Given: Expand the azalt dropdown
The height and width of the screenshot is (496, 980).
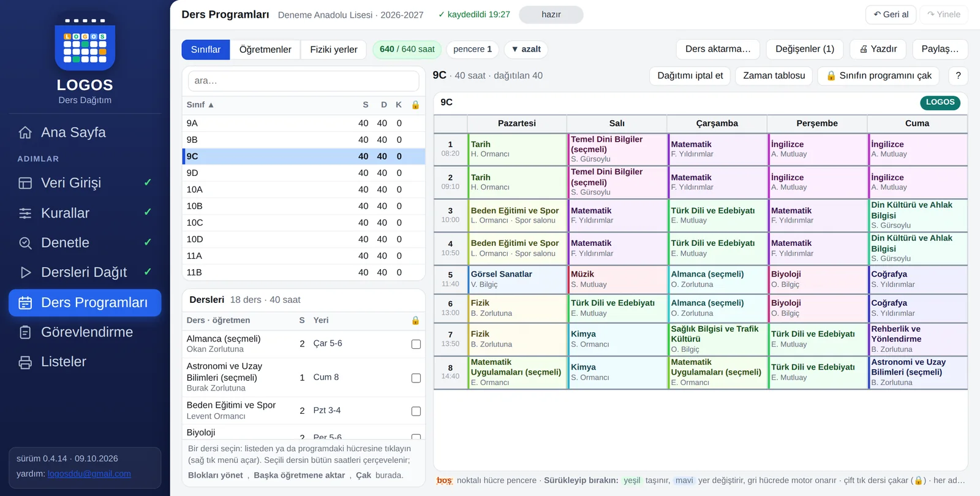Looking at the screenshot, I should [526, 49].
